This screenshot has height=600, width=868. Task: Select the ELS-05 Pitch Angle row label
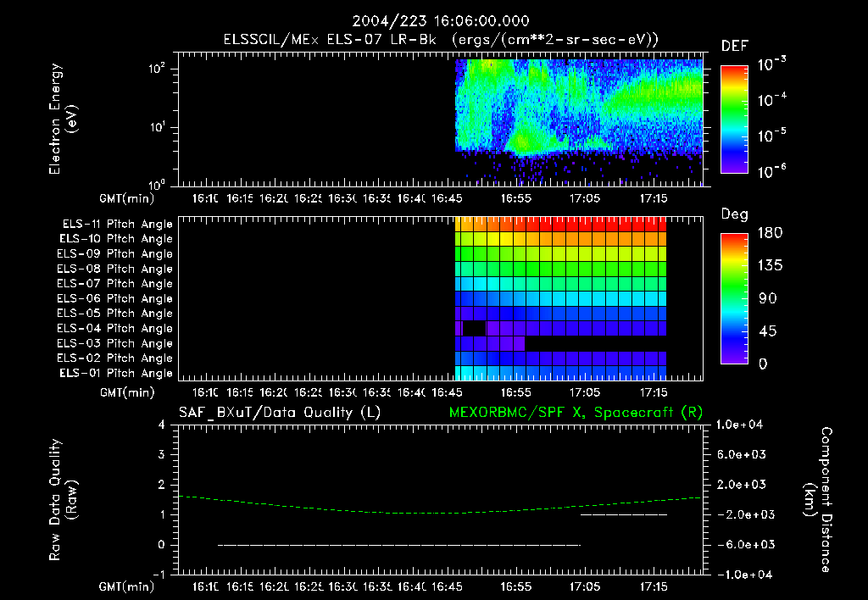[114, 314]
